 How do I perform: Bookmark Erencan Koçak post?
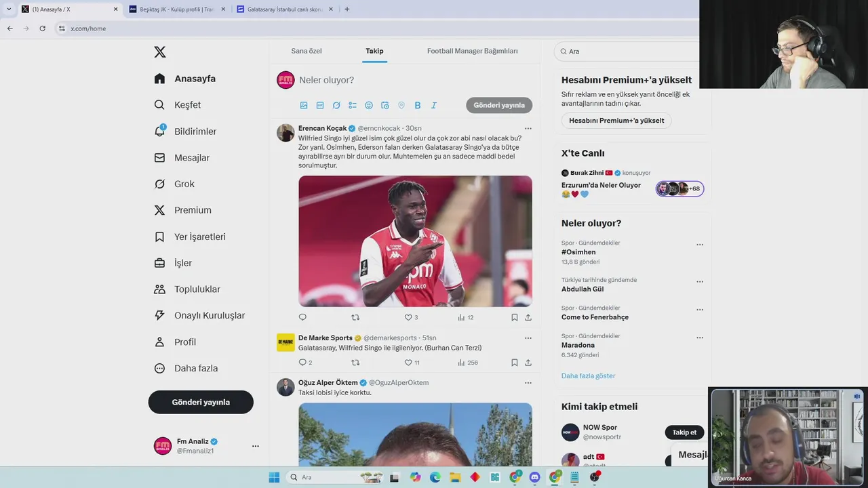click(515, 317)
